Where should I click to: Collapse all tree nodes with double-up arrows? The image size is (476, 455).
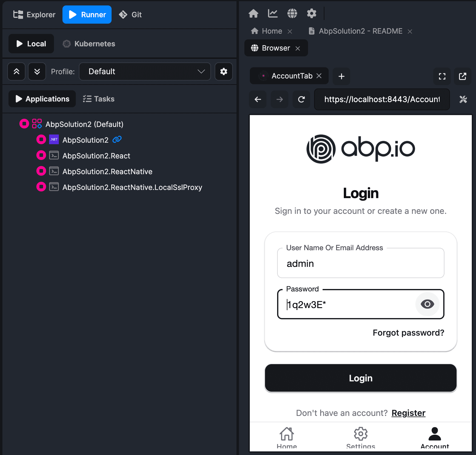[x=16, y=71]
